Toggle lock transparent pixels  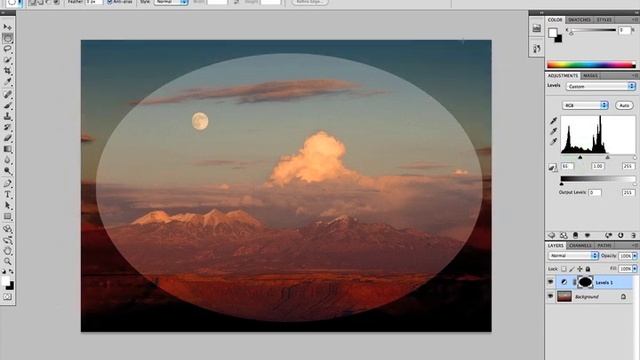point(564,269)
